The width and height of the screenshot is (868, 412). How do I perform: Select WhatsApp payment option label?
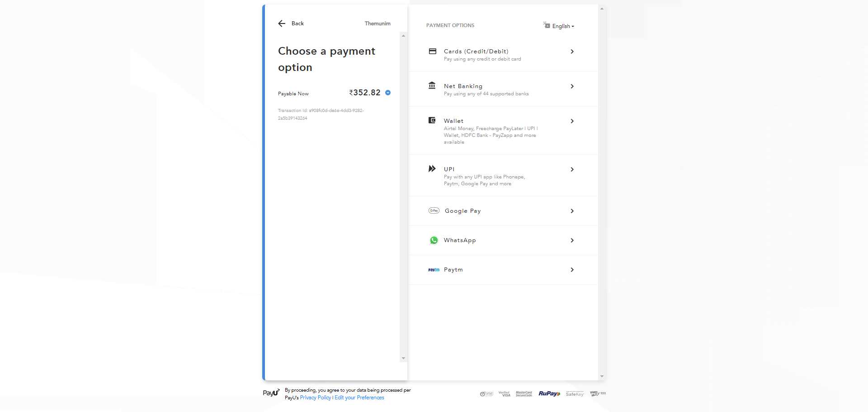point(460,240)
